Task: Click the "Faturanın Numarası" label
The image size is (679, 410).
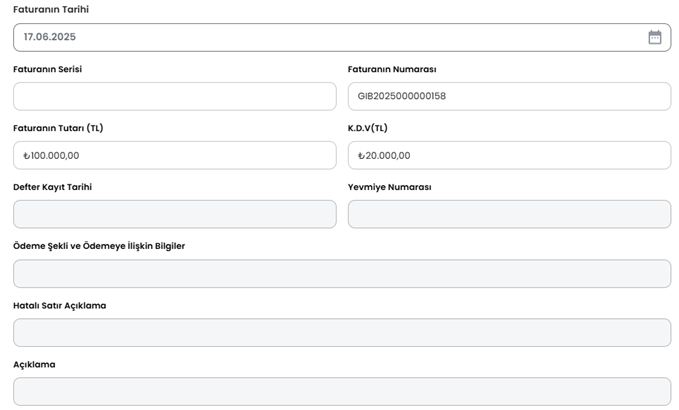Action: click(x=392, y=69)
